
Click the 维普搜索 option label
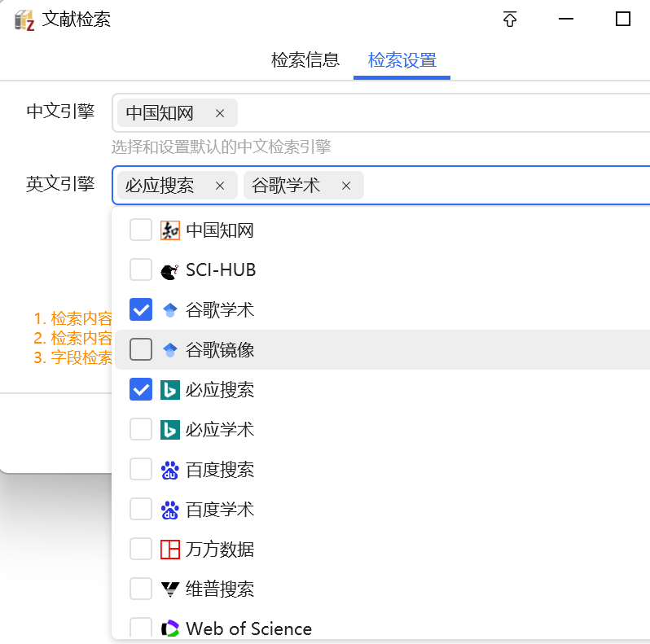tap(220, 589)
